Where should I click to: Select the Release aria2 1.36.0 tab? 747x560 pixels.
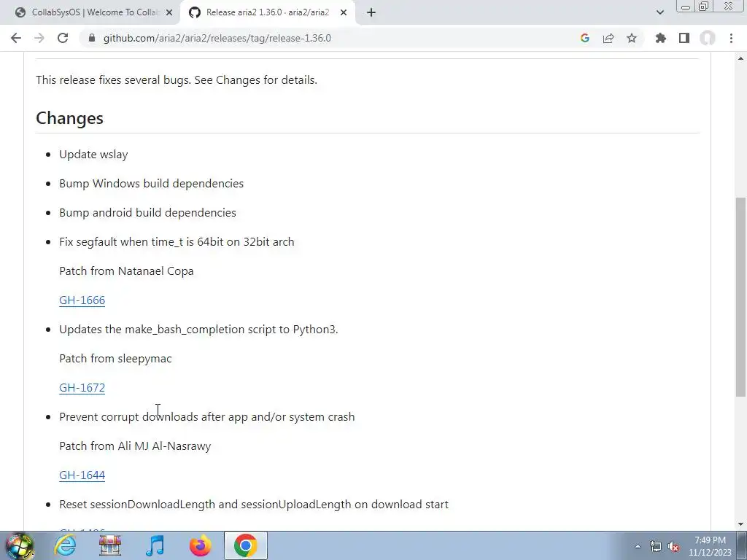[x=267, y=13]
